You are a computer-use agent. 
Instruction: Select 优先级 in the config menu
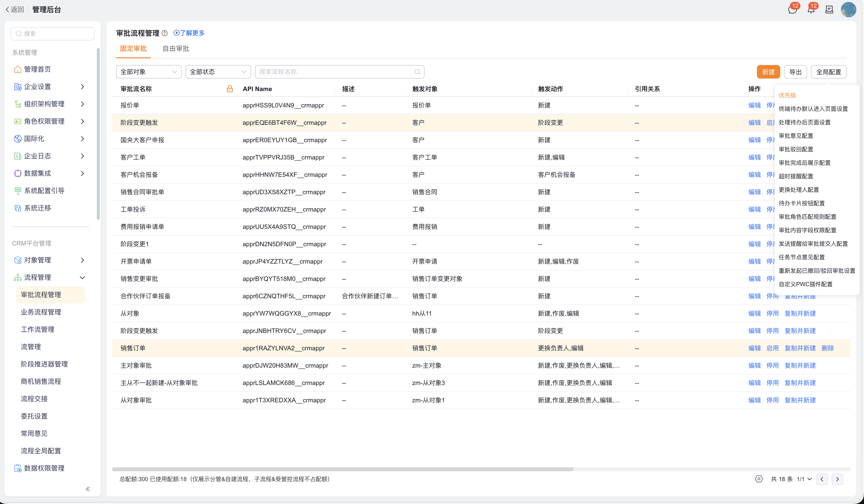[x=787, y=95]
